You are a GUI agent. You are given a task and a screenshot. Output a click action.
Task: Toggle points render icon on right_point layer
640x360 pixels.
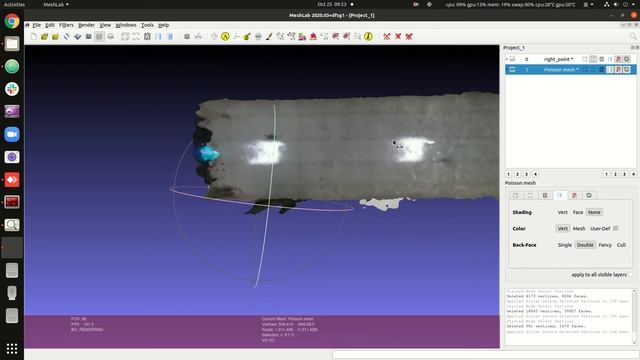593,59
